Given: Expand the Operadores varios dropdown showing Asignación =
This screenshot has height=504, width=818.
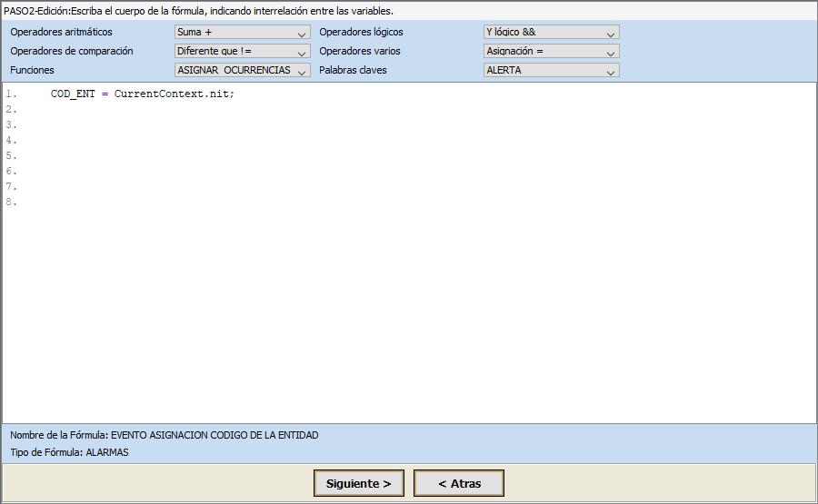Looking at the screenshot, I should point(551,52).
